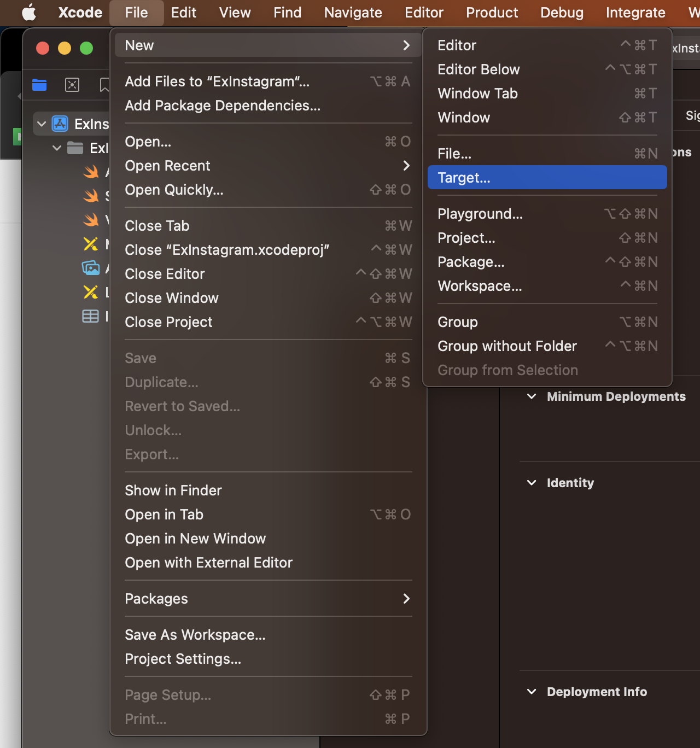The height and width of the screenshot is (748, 700).
Task: Select the Info plist table icon
Action: tap(90, 316)
